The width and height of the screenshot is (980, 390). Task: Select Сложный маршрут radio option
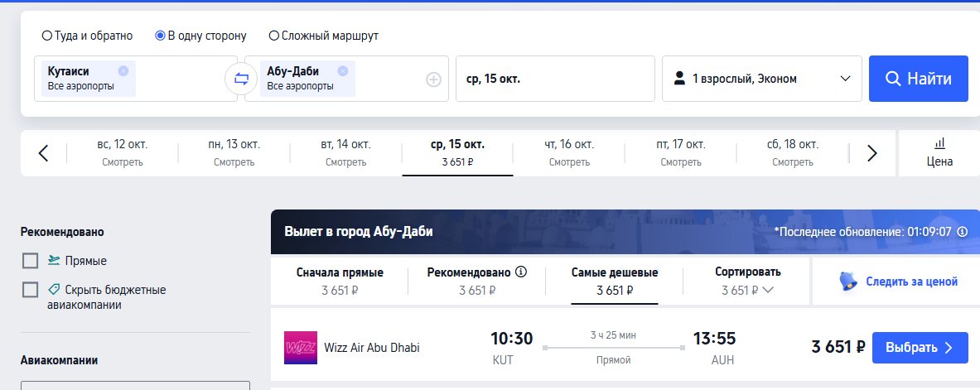(273, 36)
